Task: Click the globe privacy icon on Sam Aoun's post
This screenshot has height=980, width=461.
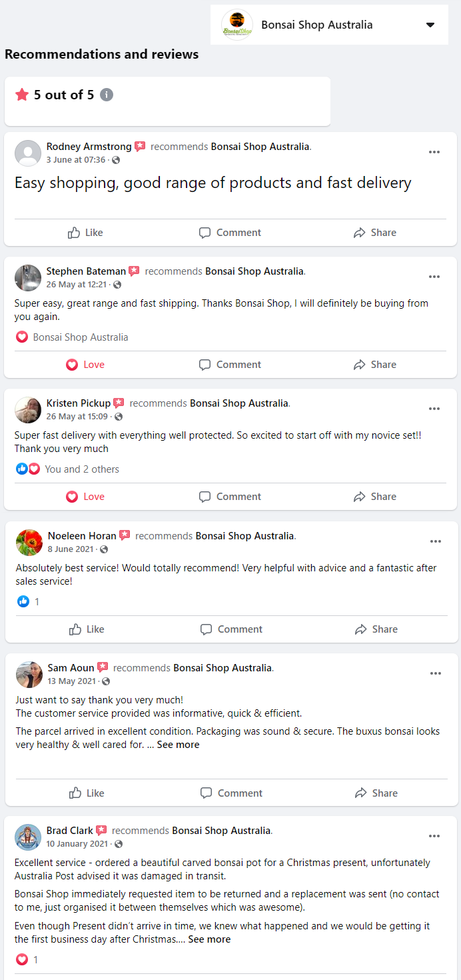Action: pyautogui.click(x=105, y=681)
